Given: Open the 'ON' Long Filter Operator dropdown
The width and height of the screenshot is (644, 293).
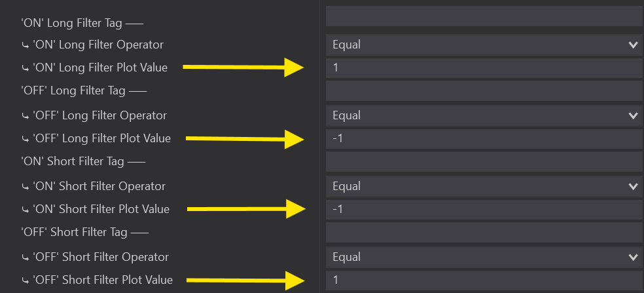Looking at the screenshot, I should (x=478, y=45).
